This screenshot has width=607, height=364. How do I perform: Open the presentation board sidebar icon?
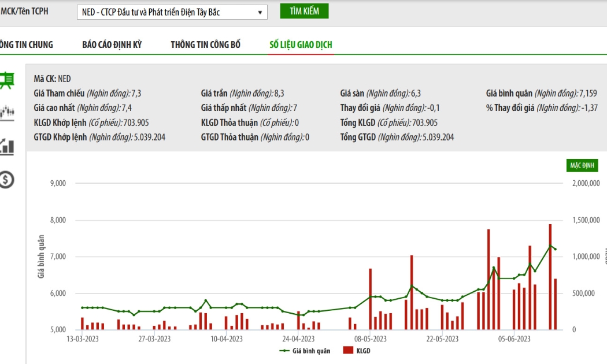(6, 80)
